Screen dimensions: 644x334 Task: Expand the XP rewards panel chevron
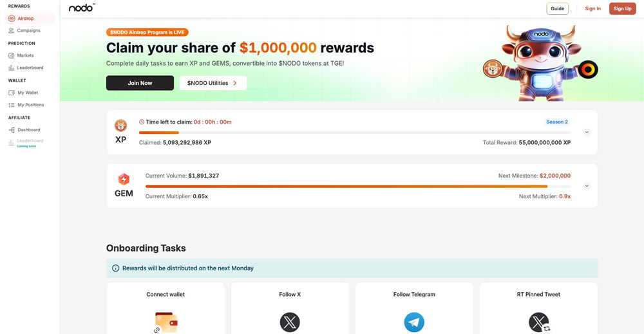pyautogui.click(x=587, y=133)
